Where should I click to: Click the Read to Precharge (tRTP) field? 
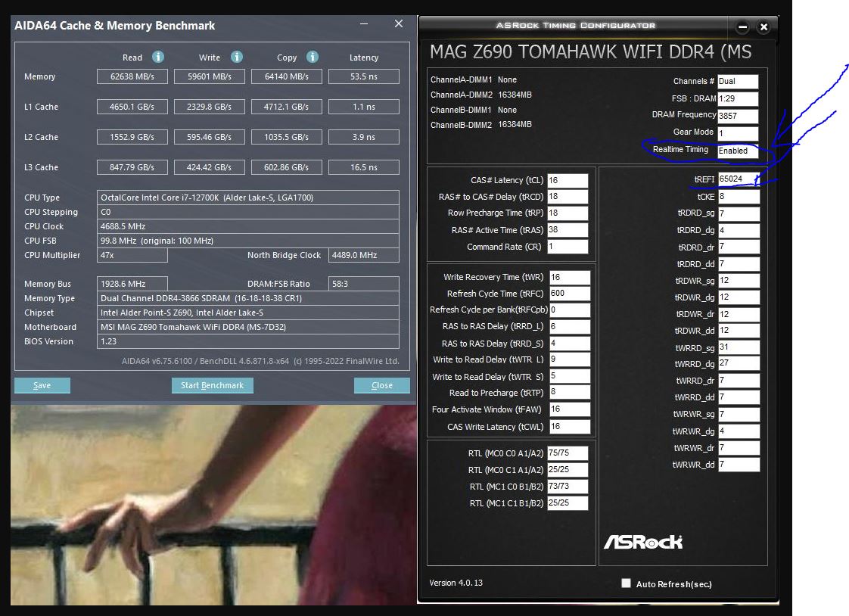tap(570, 393)
